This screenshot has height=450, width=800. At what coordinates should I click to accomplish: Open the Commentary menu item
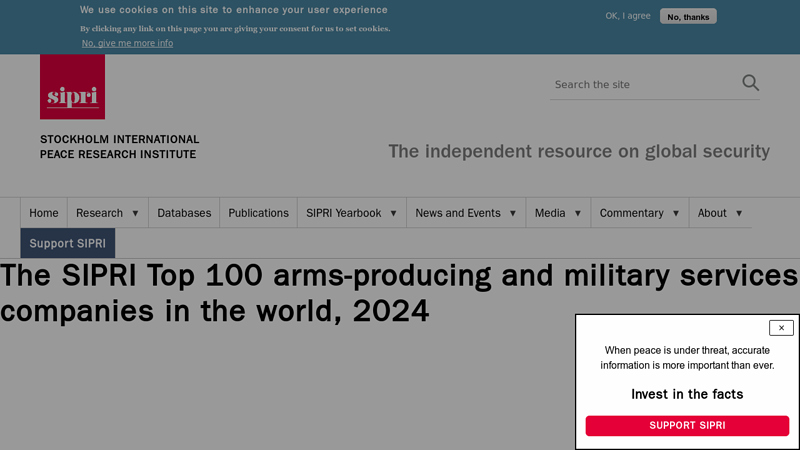click(631, 213)
